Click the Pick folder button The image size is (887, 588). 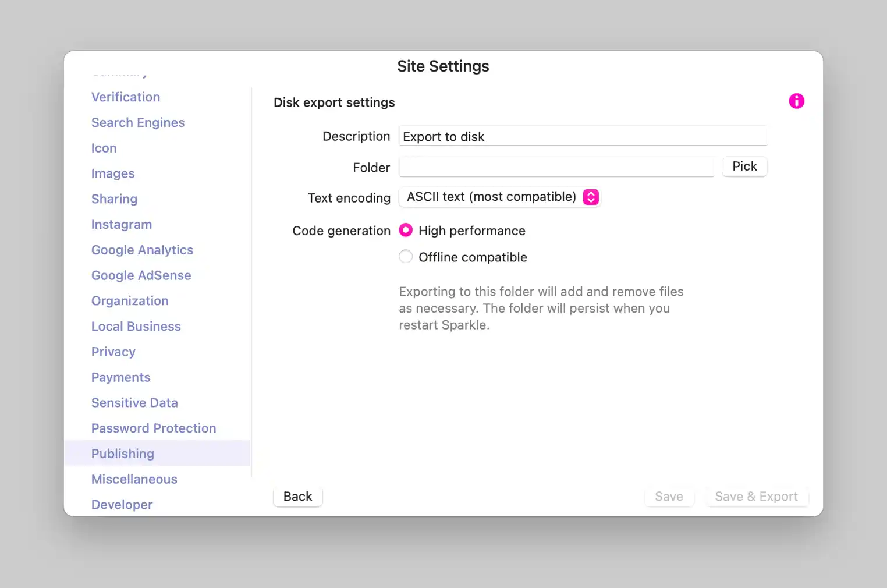[744, 167]
